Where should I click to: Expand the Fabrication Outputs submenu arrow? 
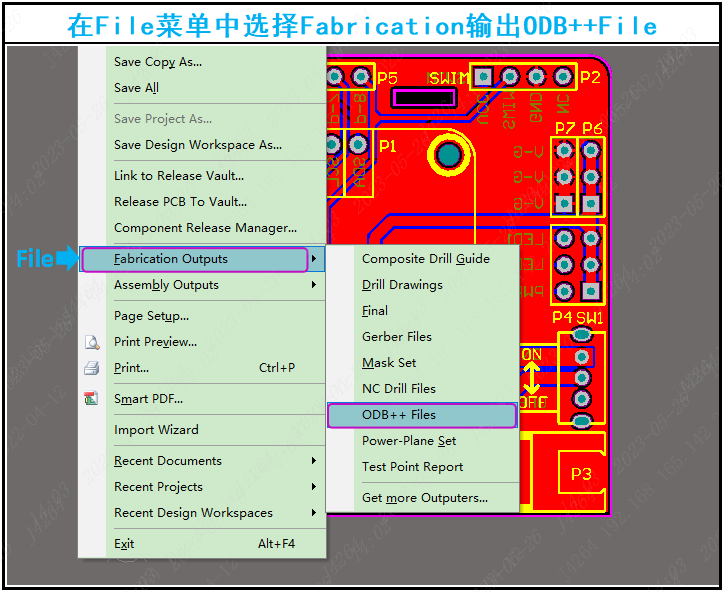[314, 260]
